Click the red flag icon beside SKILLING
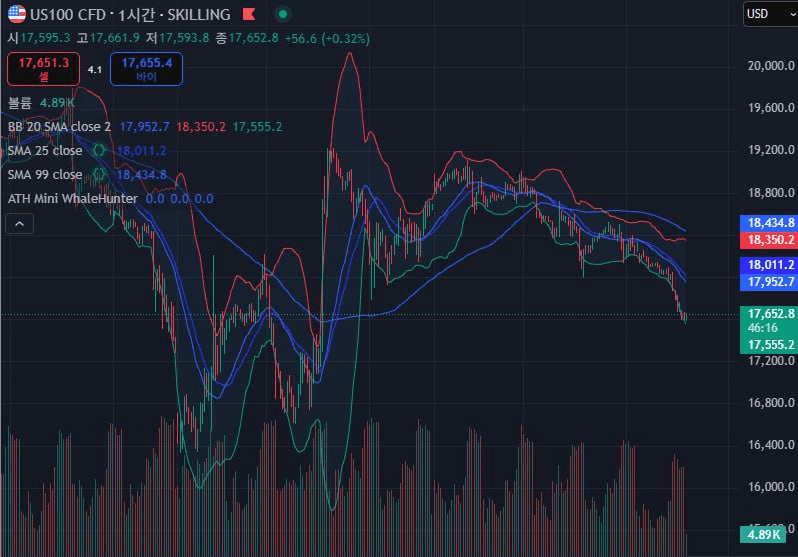 (249, 14)
